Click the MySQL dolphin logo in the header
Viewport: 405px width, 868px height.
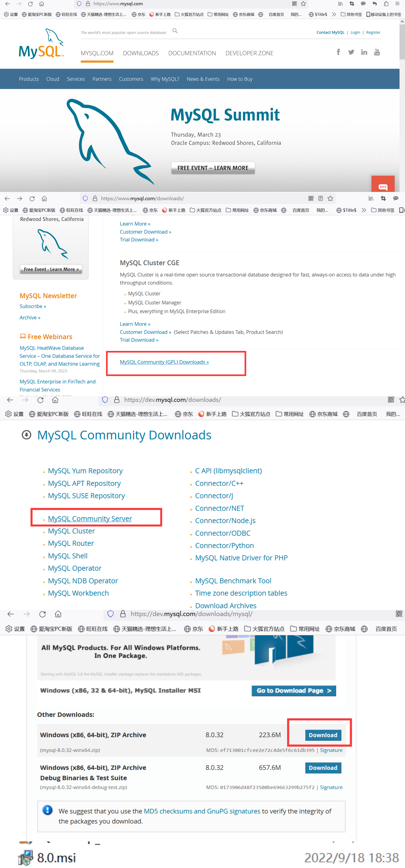pos(41,43)
